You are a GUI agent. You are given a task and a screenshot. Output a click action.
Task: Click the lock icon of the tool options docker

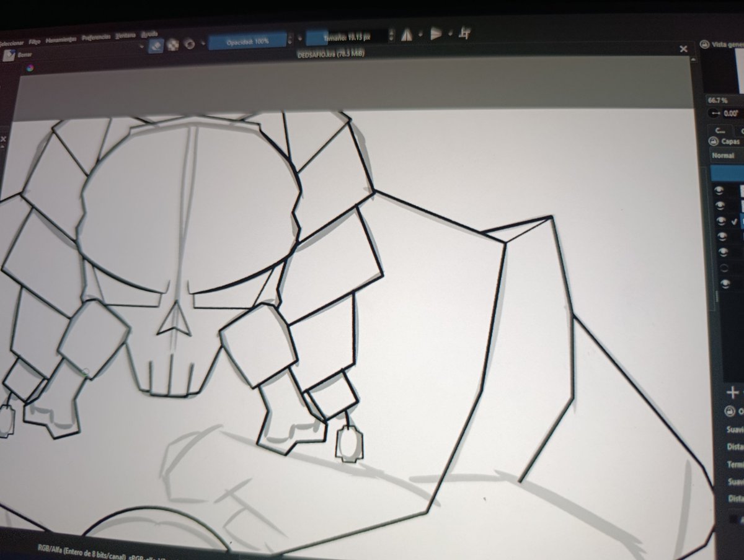pyautogui.click(x=729, y=411)
